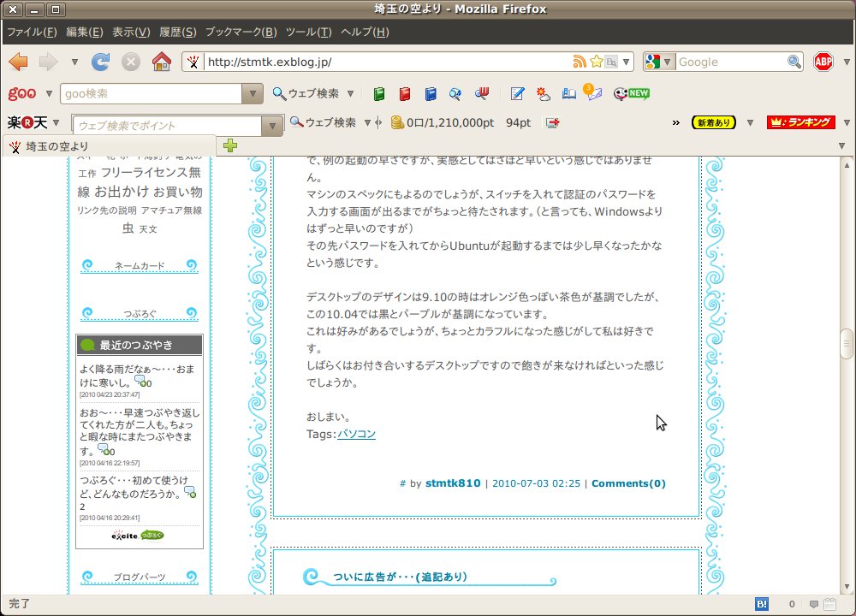The width and height of the screenshot is (856, 616).
Task: Open the Comments(0) link
Action: 628,483
